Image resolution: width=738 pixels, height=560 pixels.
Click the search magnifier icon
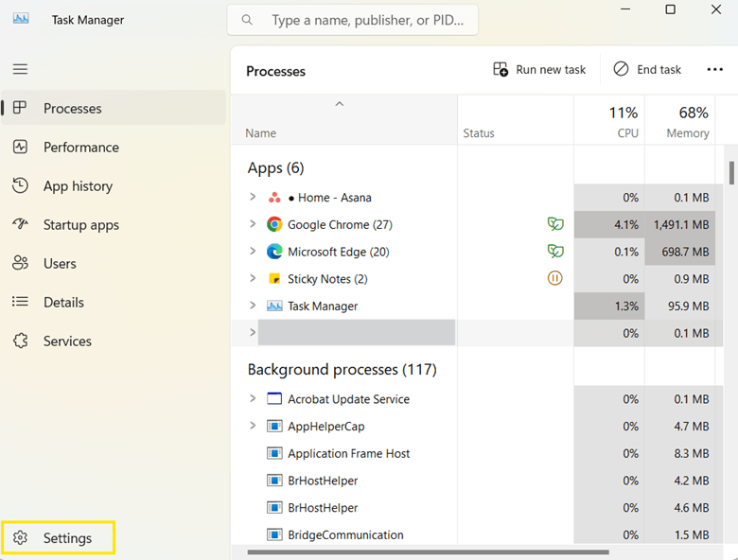click(x=247, y=20)
